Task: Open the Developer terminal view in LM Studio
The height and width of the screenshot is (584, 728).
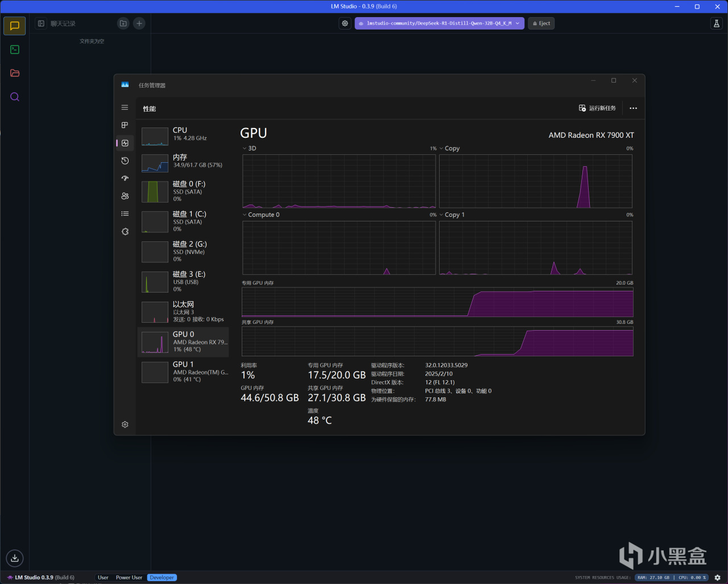Action: coord(15,50)
